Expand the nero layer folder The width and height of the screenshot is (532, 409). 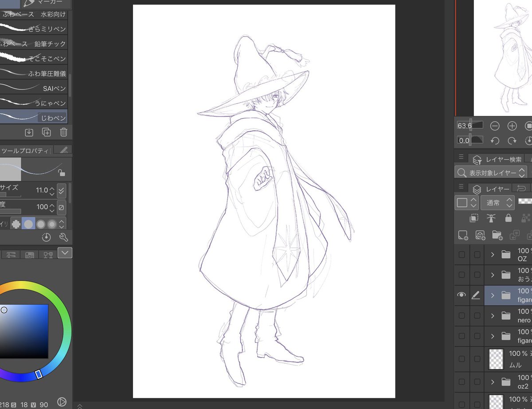point(493,315)
